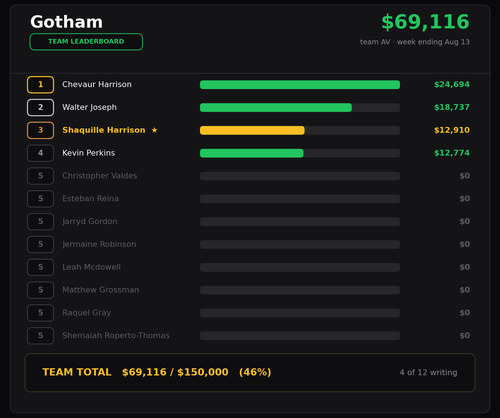Click the rank badge beside Christopher Valdes
The height and width of the screenshot is (418, 500).
(x=40, y=176)
